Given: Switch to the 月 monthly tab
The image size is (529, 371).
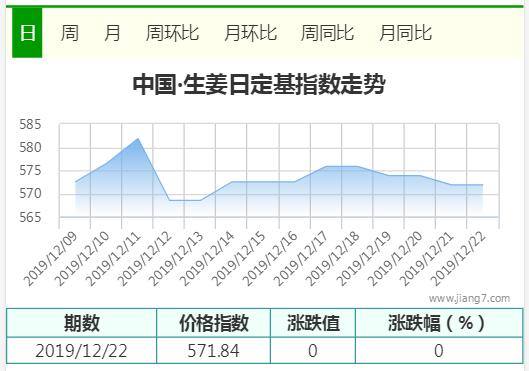Looking at the screenshot, I should (112, 33).
